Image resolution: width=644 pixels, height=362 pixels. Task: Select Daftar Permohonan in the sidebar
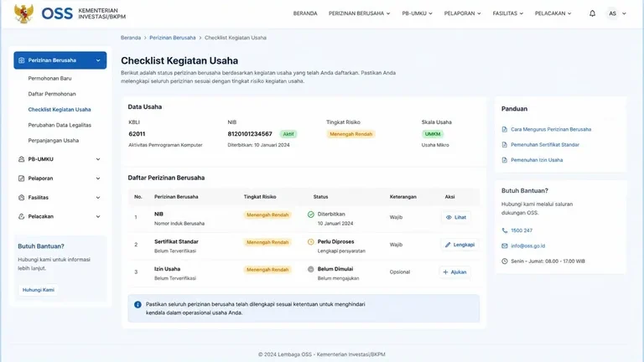coord(52,94)
